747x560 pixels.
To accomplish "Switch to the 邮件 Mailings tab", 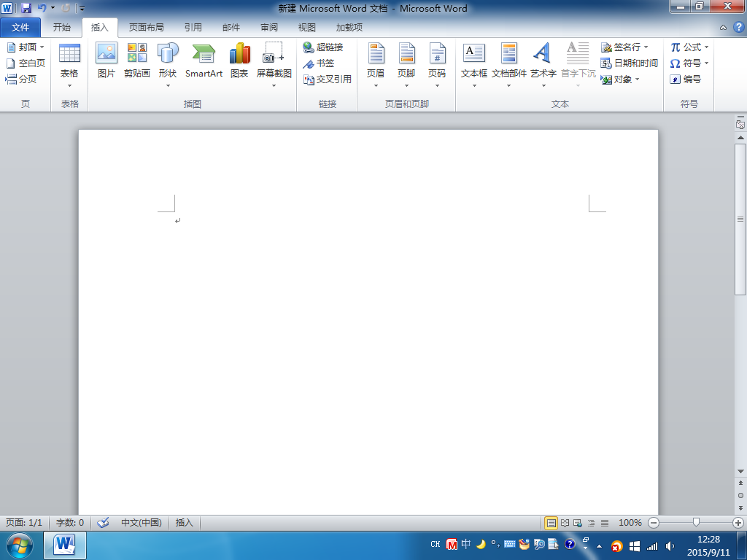I will click(x=231, y=28).
